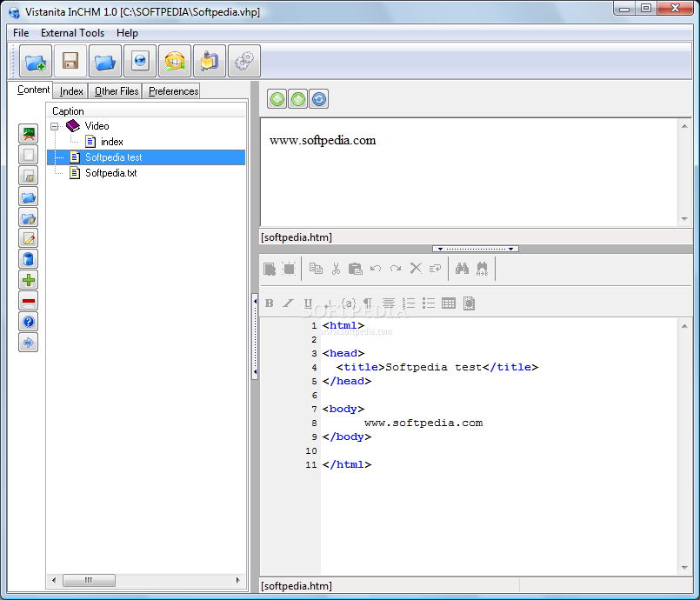Click the {a} insert anchor icon
This screenshot has width=700, height=600.
click(x=348, y=303)
